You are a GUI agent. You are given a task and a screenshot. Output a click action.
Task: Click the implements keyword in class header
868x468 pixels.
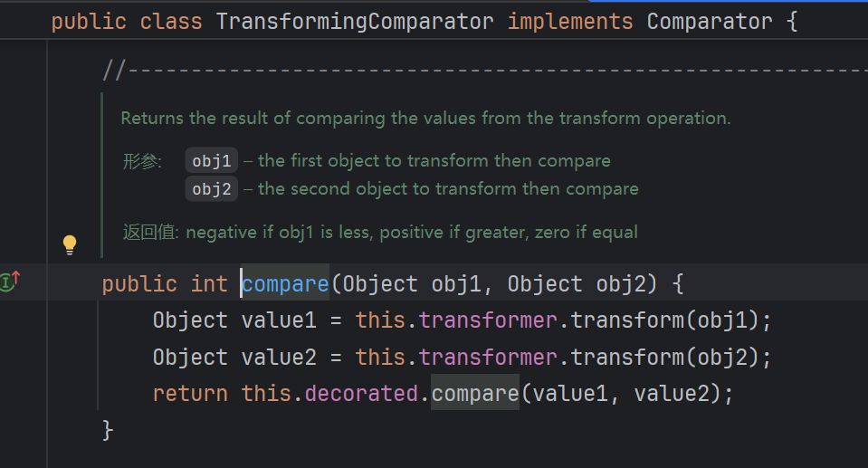click(569, 21)
